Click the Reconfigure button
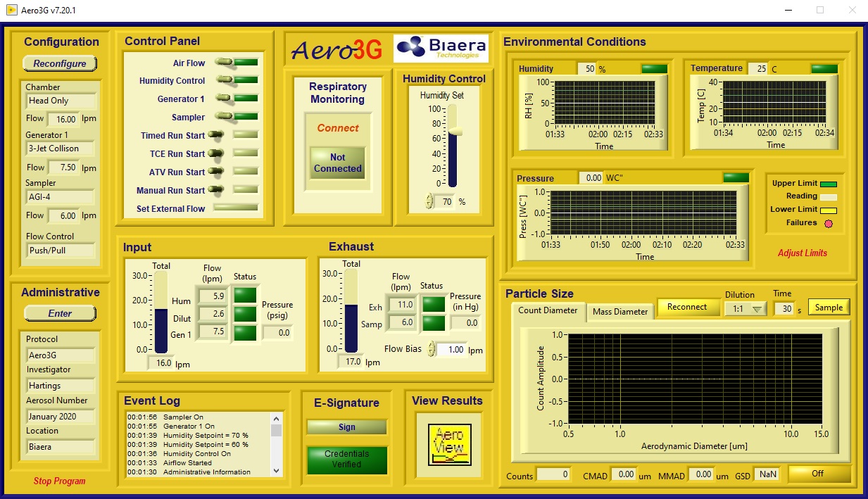 click(x=60, y=63)
